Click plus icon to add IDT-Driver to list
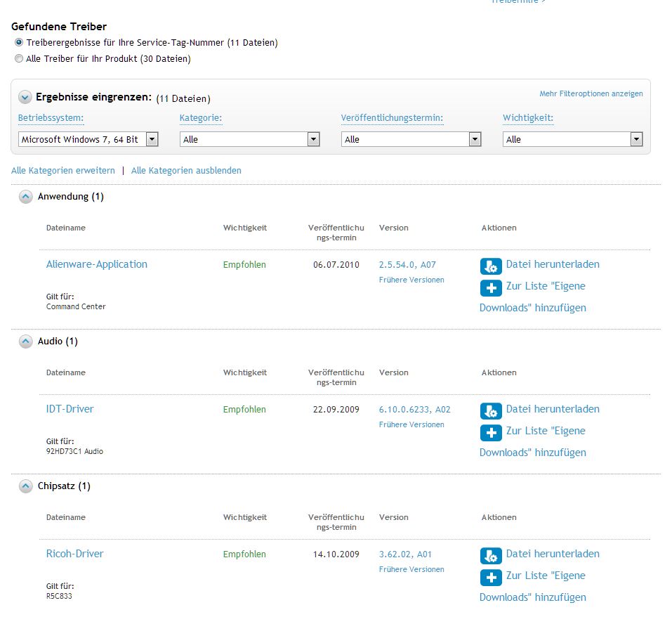The width and height of the screenshot is (672, 617). (x=491, y=432)
